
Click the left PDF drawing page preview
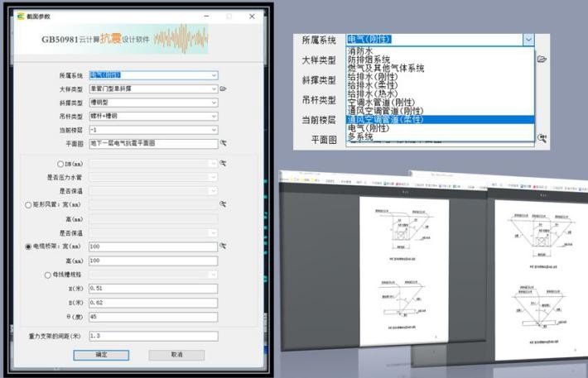[x=404, y=270]
